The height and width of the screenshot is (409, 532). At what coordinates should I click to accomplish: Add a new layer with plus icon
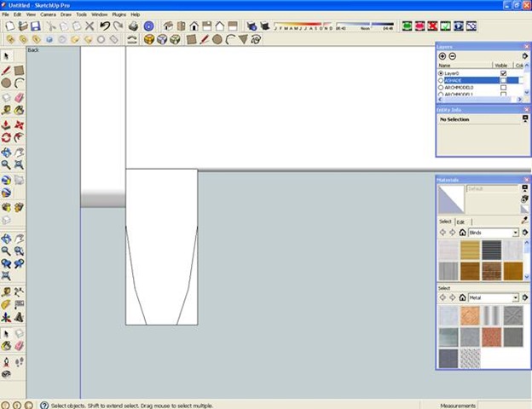pos(442,56)
